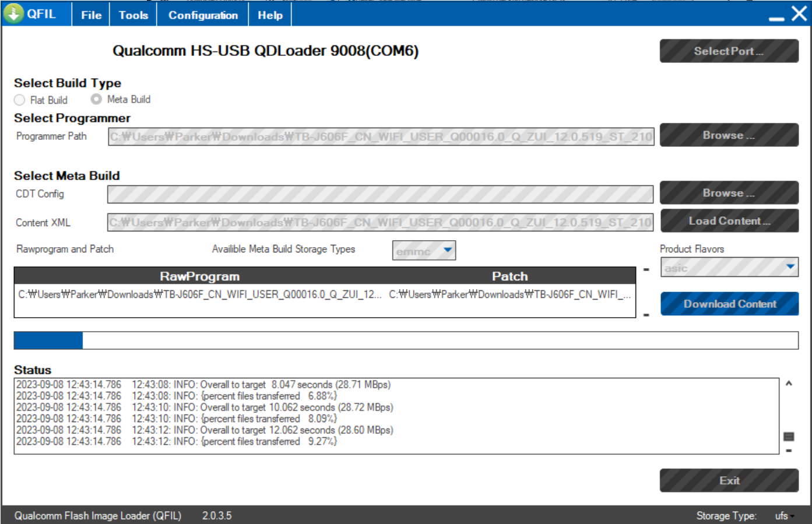Open the File menu

click(91, 15)
